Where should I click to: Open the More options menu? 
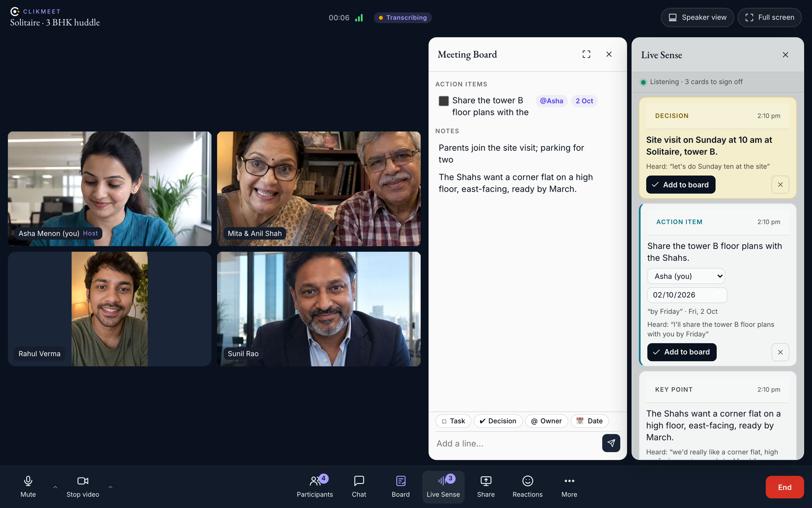point(569,487)
